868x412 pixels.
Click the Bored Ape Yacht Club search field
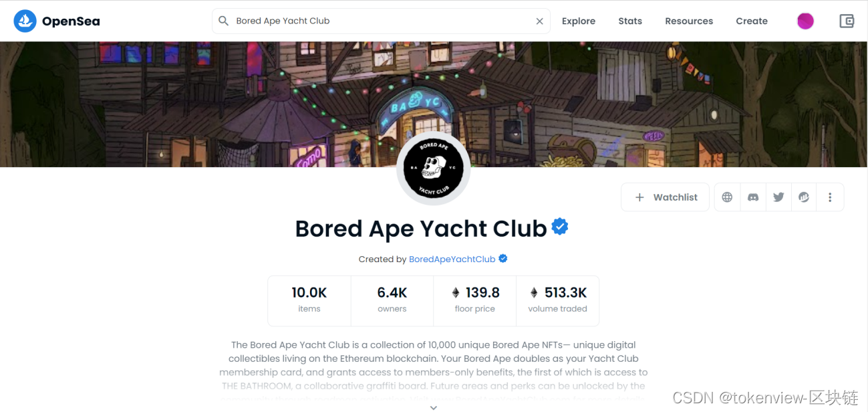(381, 21)
